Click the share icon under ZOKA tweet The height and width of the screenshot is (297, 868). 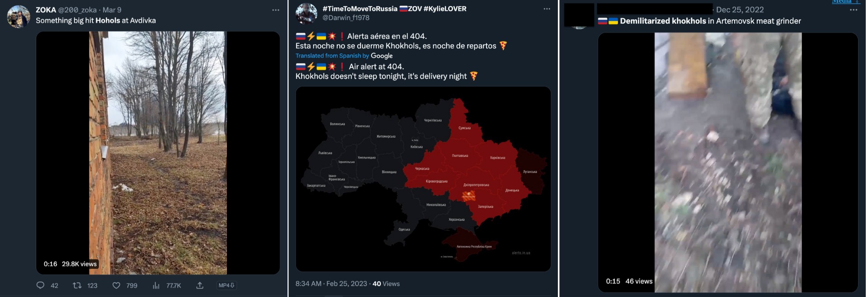[x=200, y=285]
